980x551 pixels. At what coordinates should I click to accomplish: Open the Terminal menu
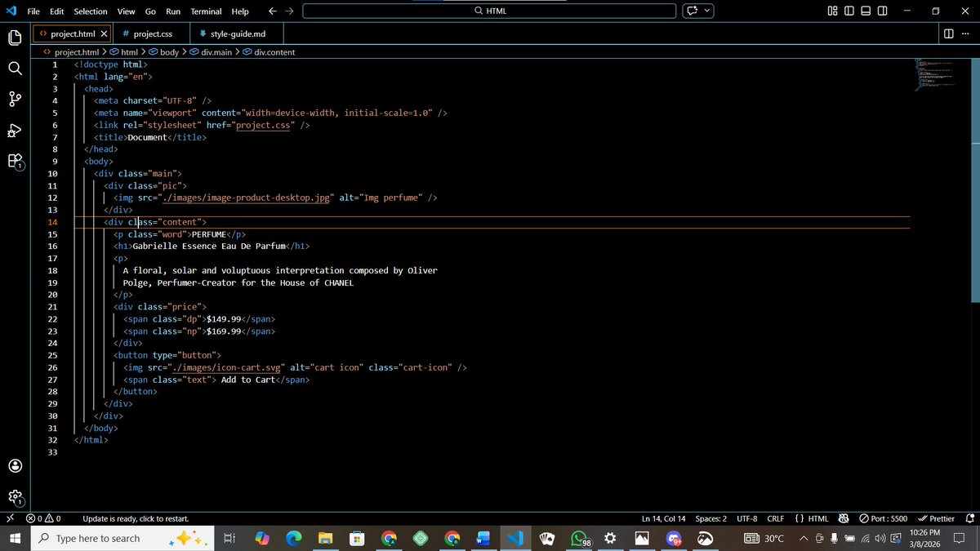206,11
